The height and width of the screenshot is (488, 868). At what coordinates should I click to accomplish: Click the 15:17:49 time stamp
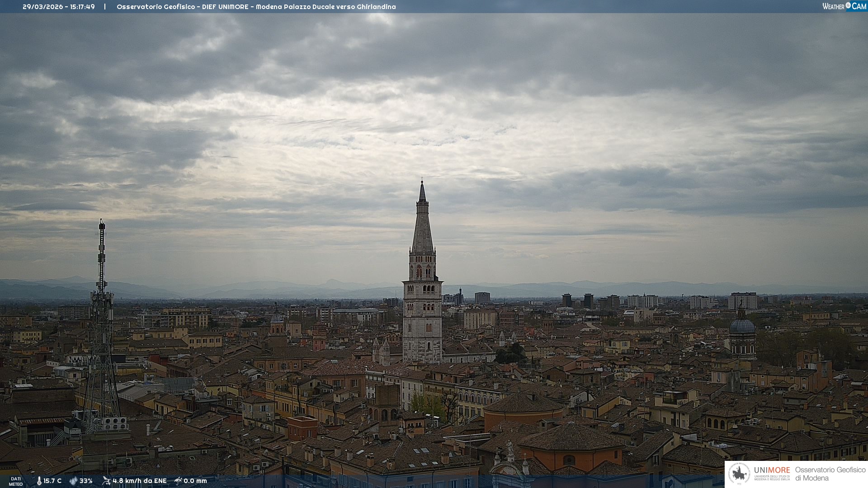tap(82, 7)
